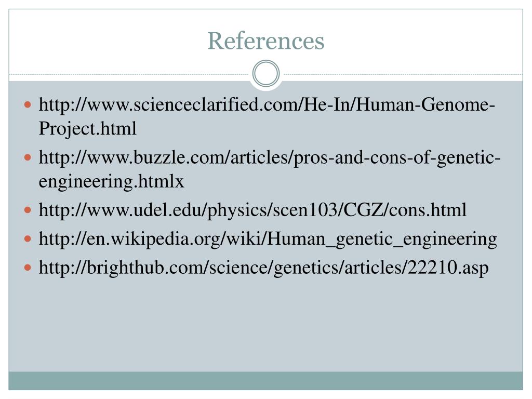The height and width of the screenshot is (399, 532).
Task: Click the dashed divider line right of circle
Action: click(x=403, y=74)
